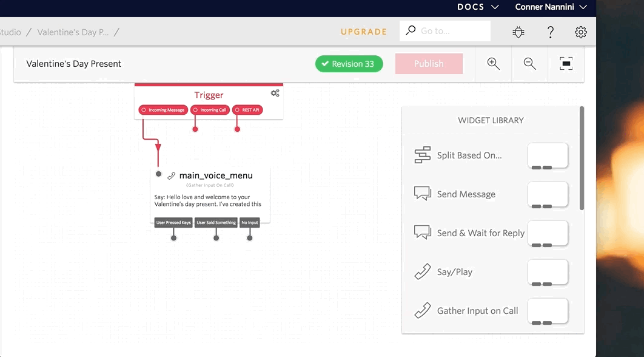This screenshot has width=644, height=357.
Task: Click the Trigger widget title
Action: tap(209, 95)
